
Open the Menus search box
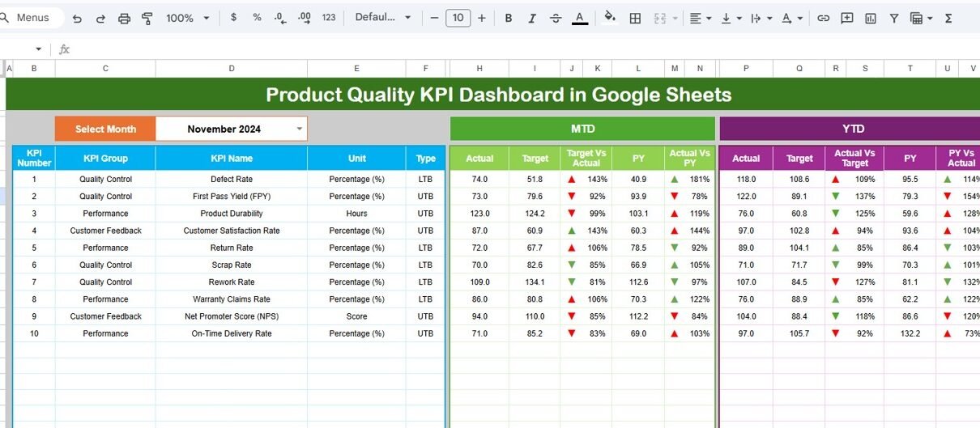coord(32,18)
